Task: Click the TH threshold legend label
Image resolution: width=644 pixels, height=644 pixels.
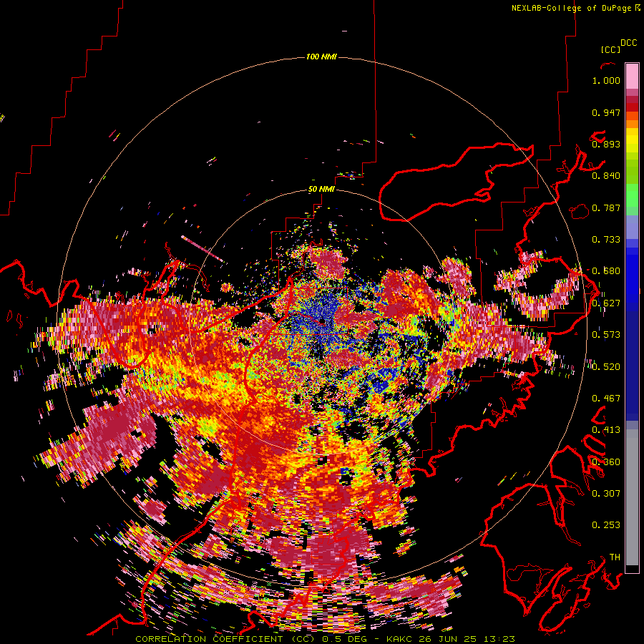Action: [x=615, y=557]
